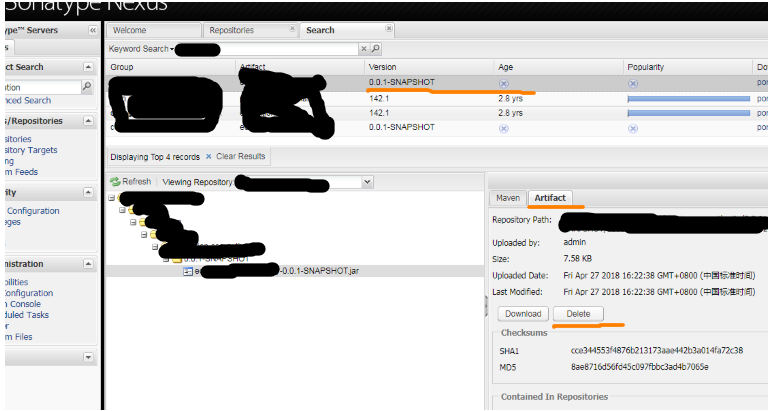Screen dimensions: 768x411
Task: Open Scheduled Tasks link in sidebar
Action: (x=26, y=315)
